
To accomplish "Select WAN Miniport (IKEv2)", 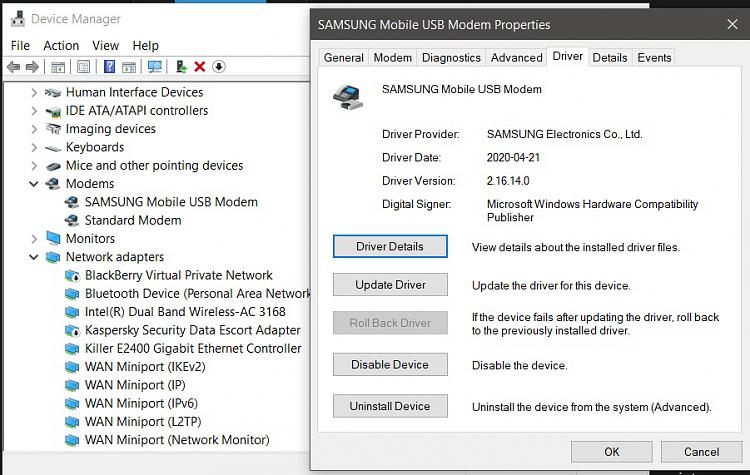I will pyautogui.click(x=145, y=367).
